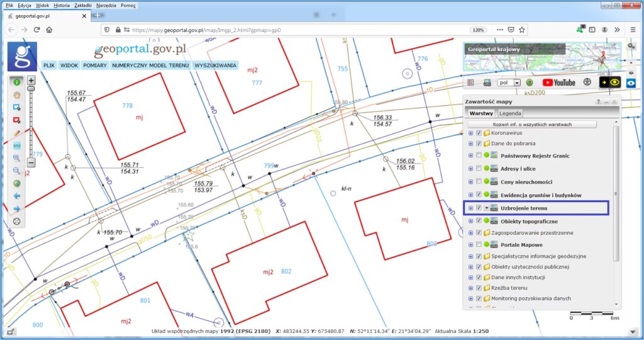Activate the magnifier zoom-in tool
This screenshot has width=644, height=340.
point(17,158)
